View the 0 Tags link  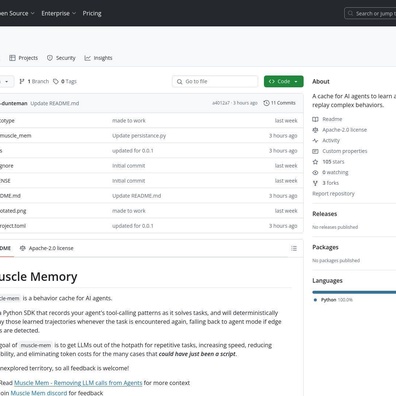[65, 81]
